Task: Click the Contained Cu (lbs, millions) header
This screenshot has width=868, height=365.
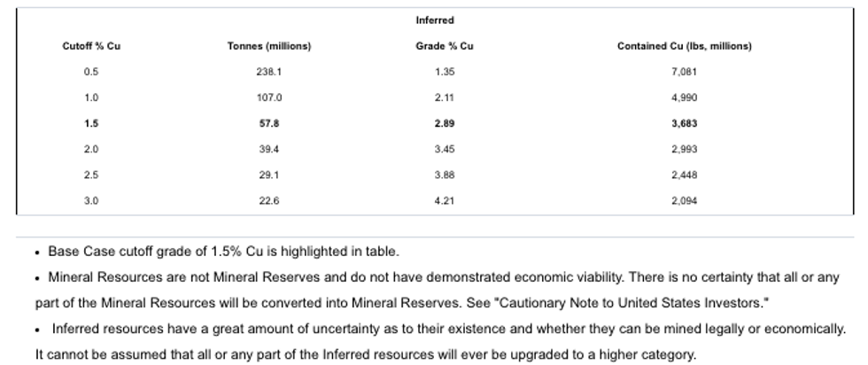Action: point(684,46)
